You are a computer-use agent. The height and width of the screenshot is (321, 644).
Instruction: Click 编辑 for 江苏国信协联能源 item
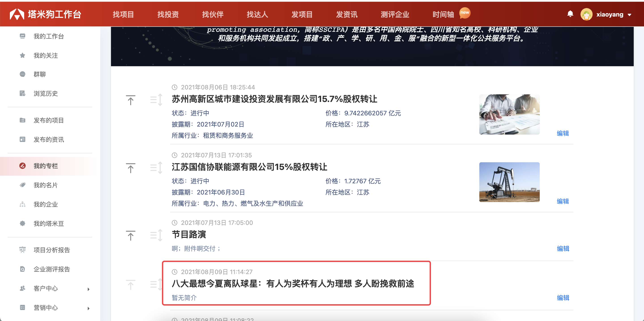pos(563,201)
